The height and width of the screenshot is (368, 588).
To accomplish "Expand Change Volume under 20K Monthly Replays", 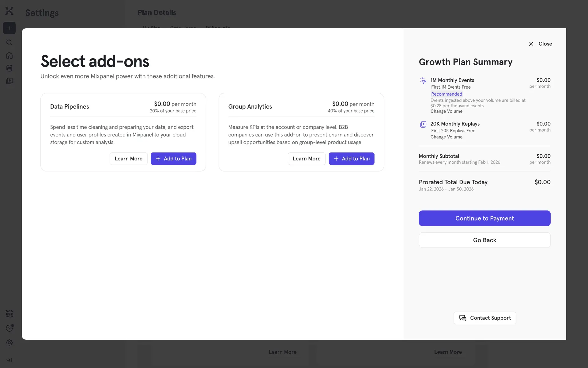I will point(446,137).
